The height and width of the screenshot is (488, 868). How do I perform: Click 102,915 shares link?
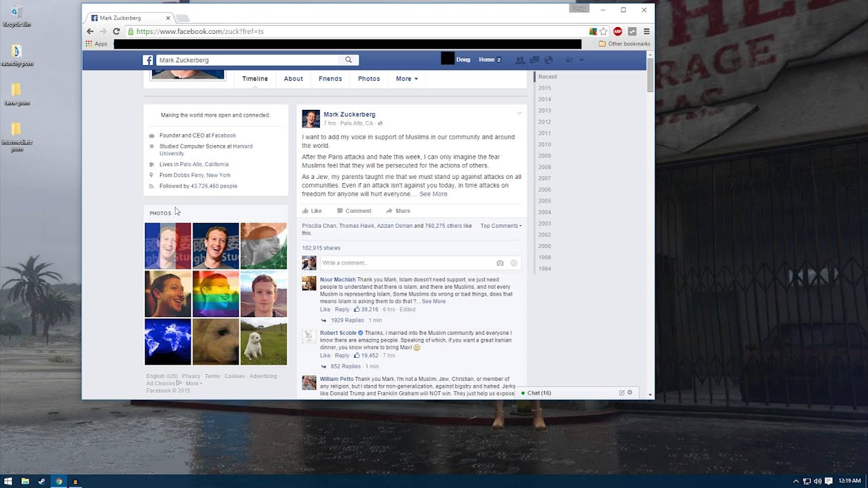coord(321,248)
